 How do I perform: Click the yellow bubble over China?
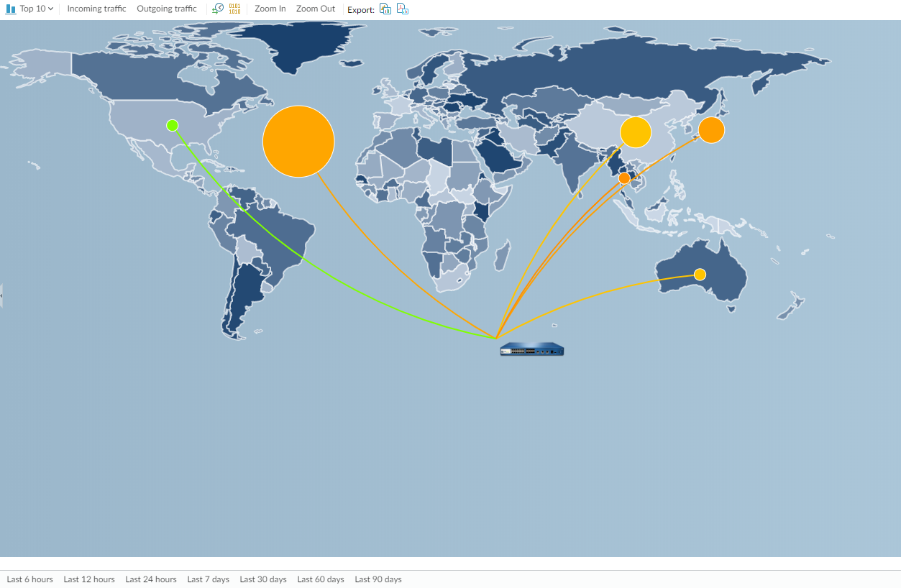636,132
